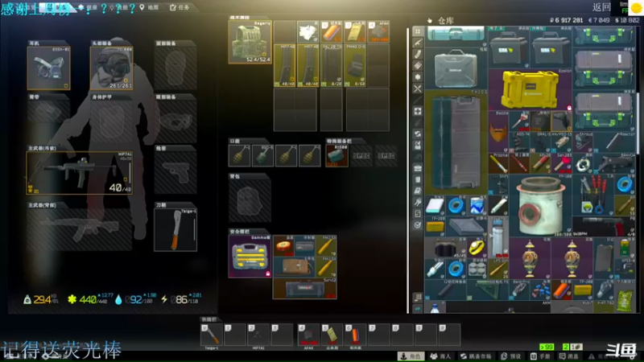Viewport: 644px width, 362px height.
Task: Open the 消息 (messages) bottom button
Action: 569,356
